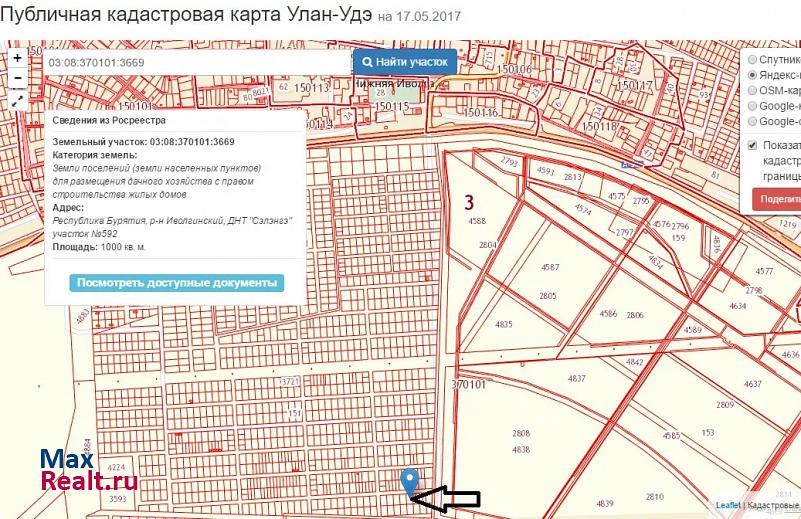Click the red Поделиться share button
This screenshot has height=519, width=801.
(x=777, y=198)
